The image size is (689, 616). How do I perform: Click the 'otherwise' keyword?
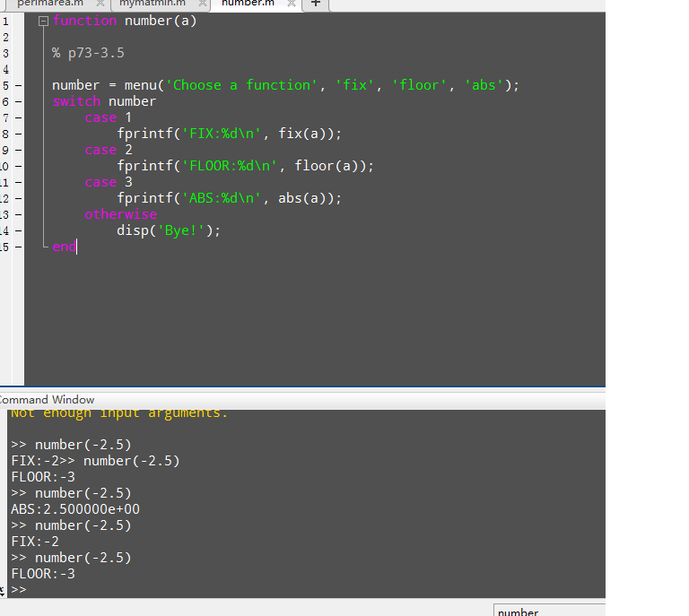tap(121, 214)
